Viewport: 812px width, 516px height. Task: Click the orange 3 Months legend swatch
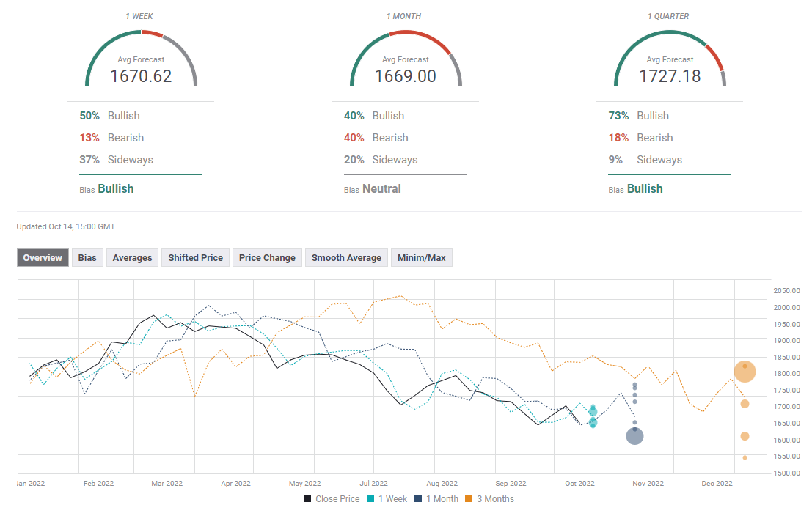pyautogui.click(x=469, y=499)
